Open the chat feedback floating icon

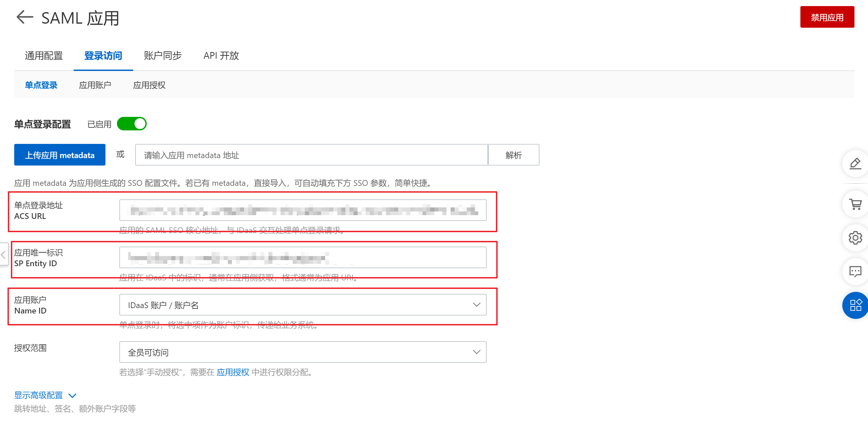855,271
